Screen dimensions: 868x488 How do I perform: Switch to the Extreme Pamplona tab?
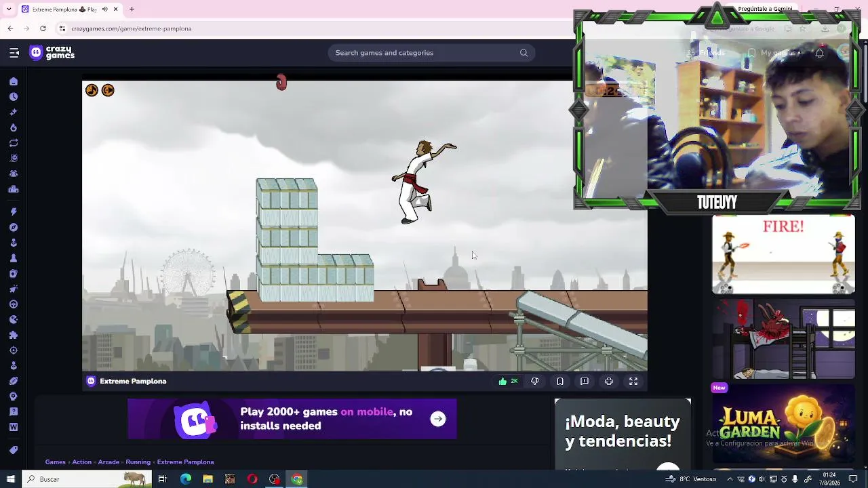pos(69,9)
